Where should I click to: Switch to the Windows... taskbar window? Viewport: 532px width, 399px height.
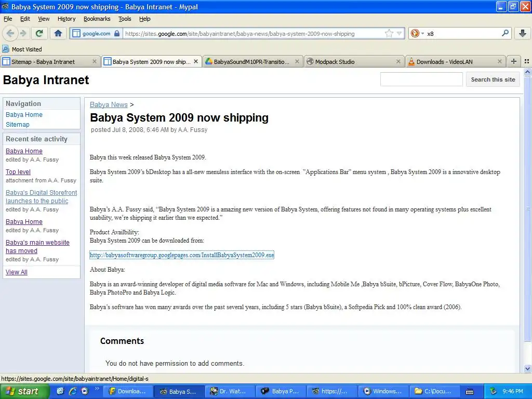pyautogui.click(x=383, y=392)
